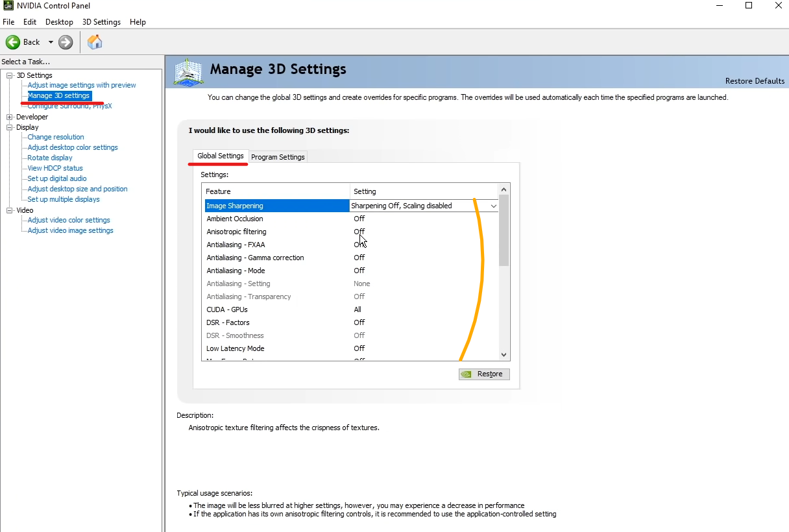Open Configure Surround, PhysX
Image resolution: width=789 pixels, height=532 pixels.
69,106
